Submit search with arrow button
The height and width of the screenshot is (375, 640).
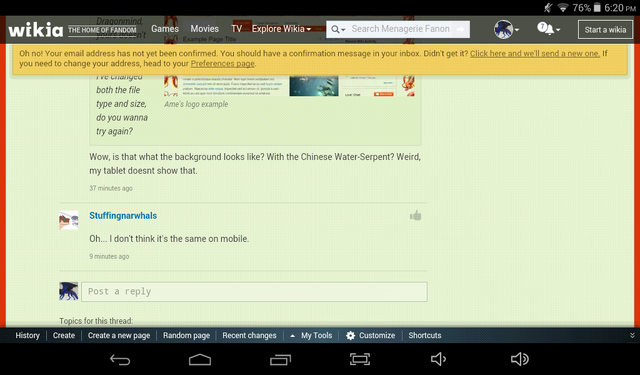point(460,29)
